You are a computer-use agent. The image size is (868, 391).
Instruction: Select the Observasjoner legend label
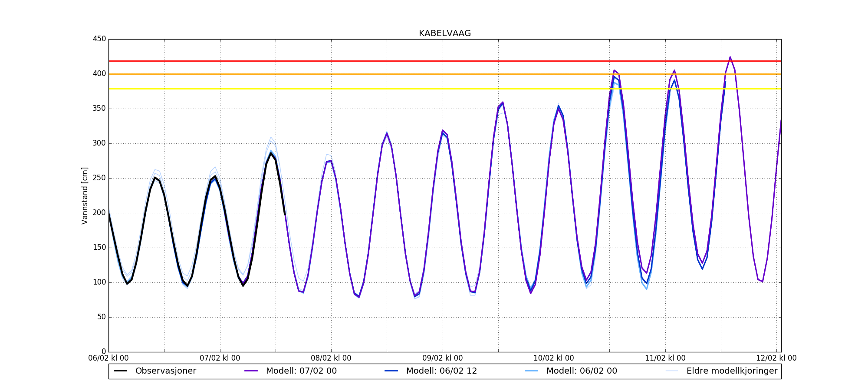[x=165, y=371]
